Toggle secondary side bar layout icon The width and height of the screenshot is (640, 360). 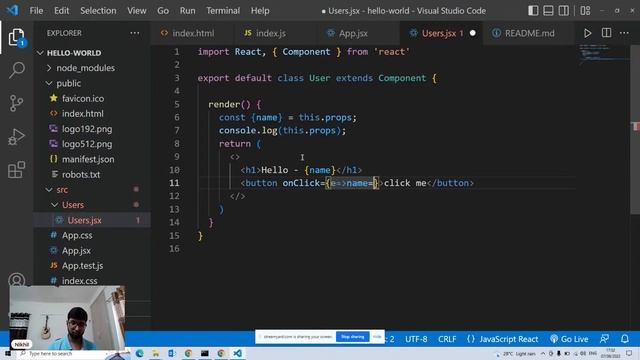tap(564, 11)
